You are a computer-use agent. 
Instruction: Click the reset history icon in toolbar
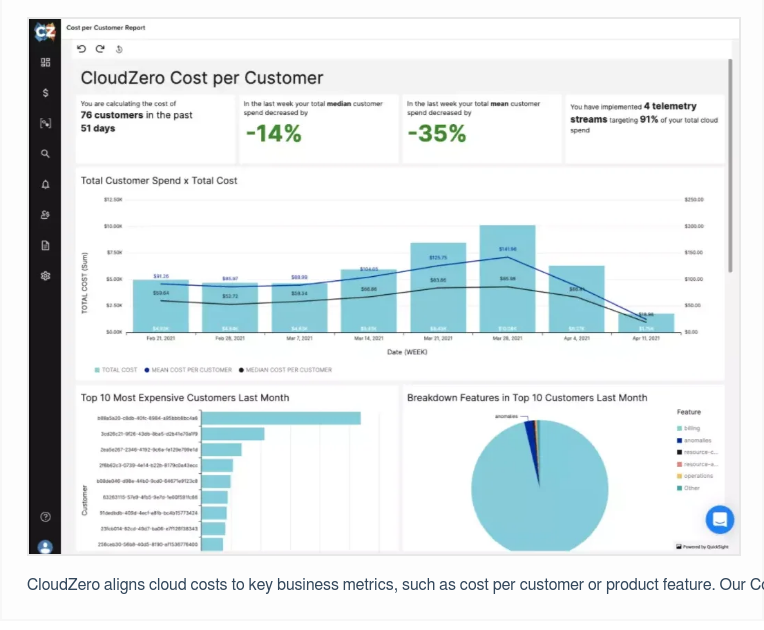[x=119, y=49]
